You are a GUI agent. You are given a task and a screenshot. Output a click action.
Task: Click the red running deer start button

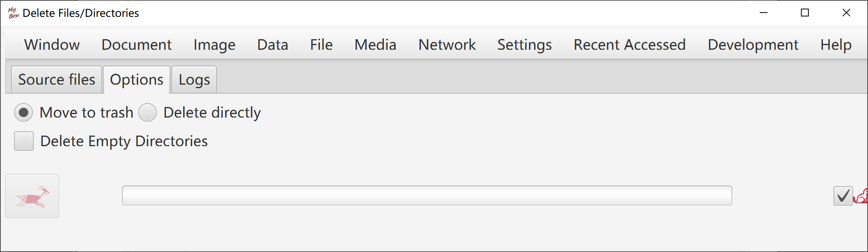click(x=32, y=196)
